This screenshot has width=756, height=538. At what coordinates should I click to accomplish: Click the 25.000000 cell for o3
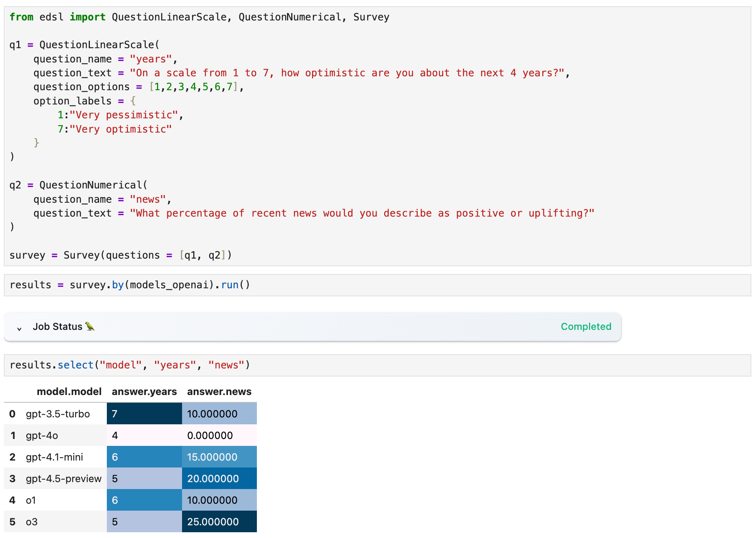pos(219,521)
